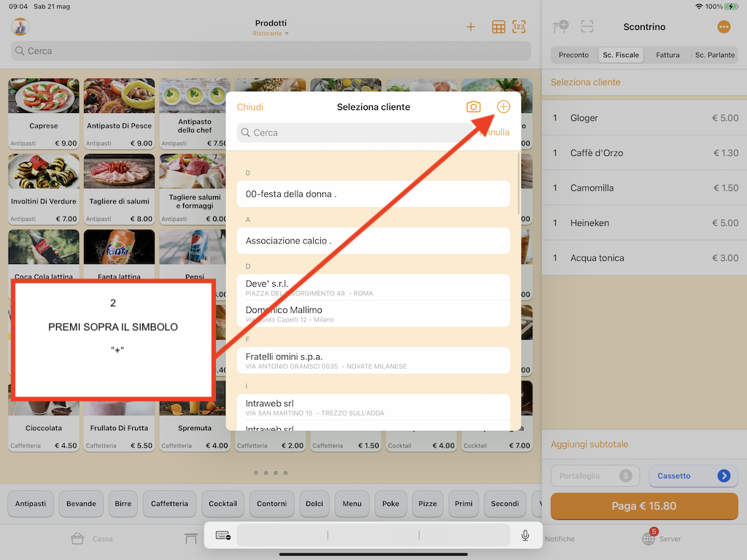Tap Seleziona cliente link in Scontrino
The height and width of the screenshot is (560, 747).
tap(586, 82)
